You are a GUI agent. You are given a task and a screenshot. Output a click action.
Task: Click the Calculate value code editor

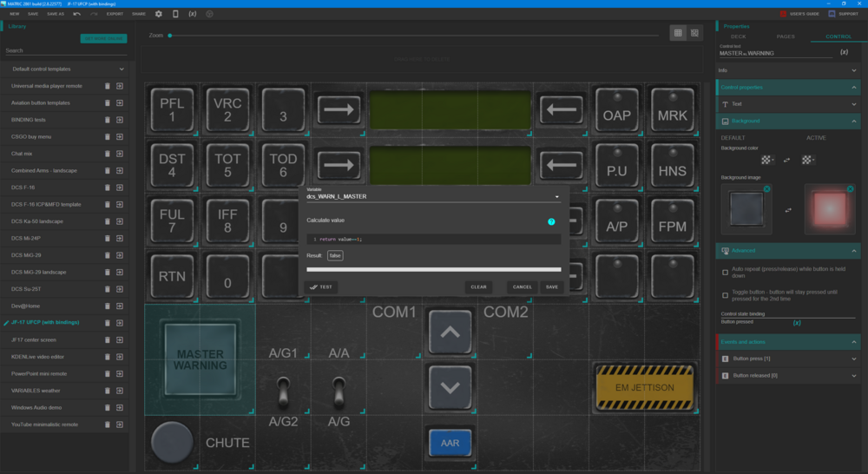coord(433,240)
